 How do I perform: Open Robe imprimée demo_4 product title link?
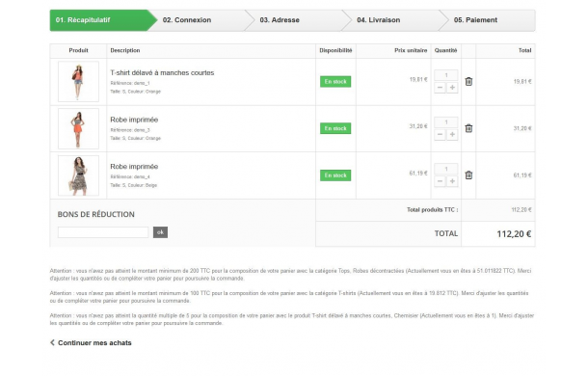(134, 167)
